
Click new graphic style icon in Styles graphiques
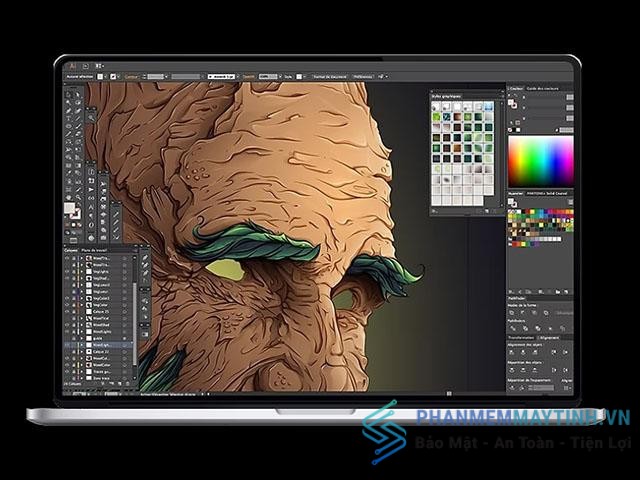click(487, 211)
